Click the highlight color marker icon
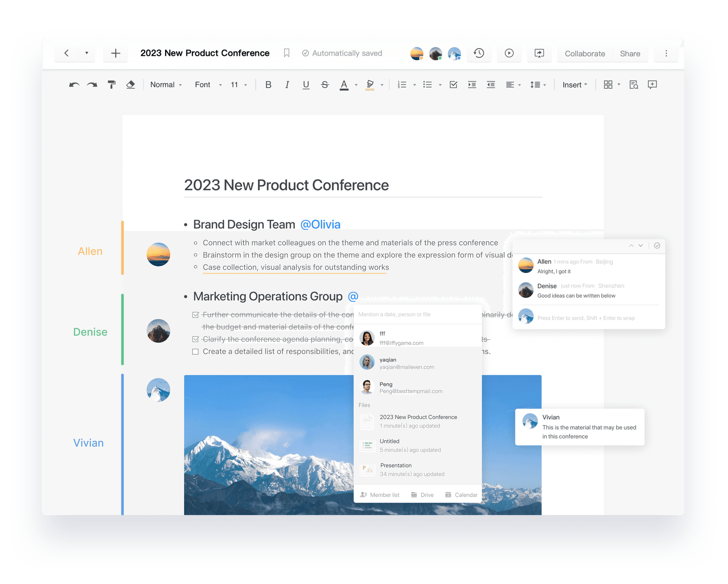728x584 pixels. [x=370, y=85]
